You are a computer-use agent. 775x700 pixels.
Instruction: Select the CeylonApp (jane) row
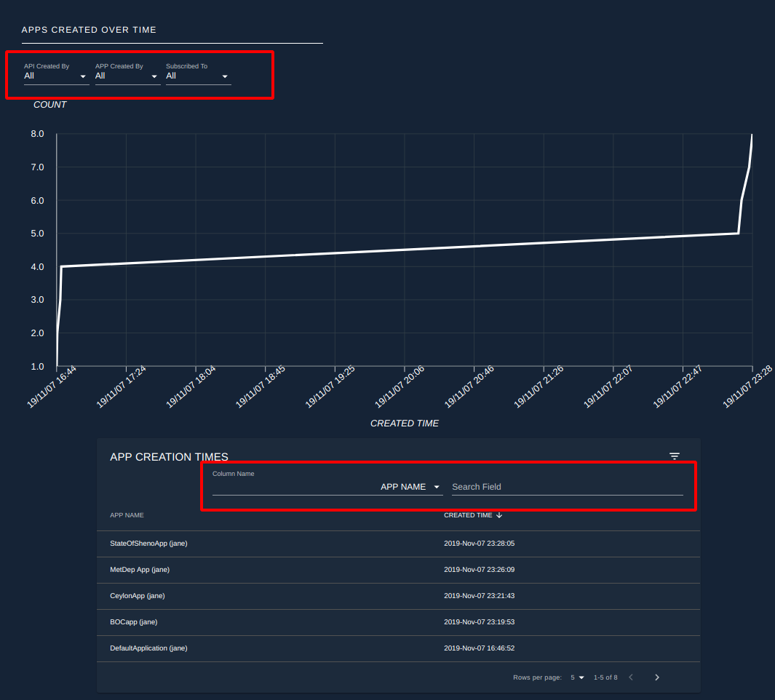click(x=398, y=596)
